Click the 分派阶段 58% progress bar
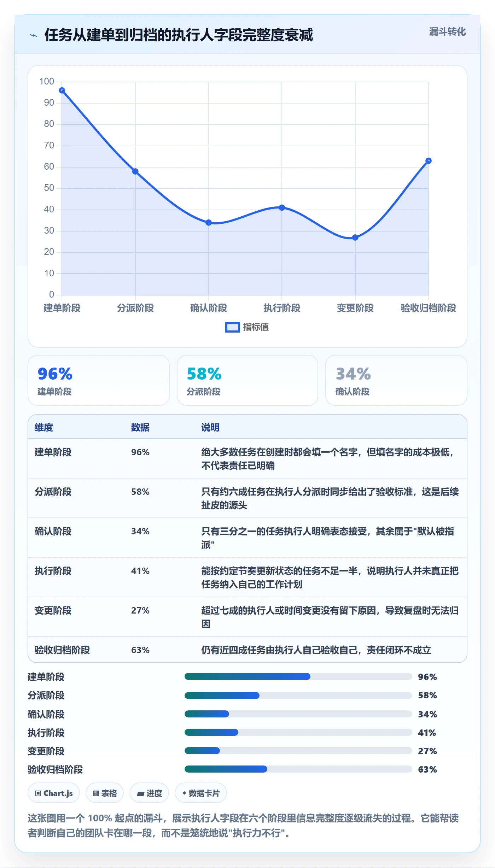This screenshot has width=495, height=868. click(x=298, y=695)
